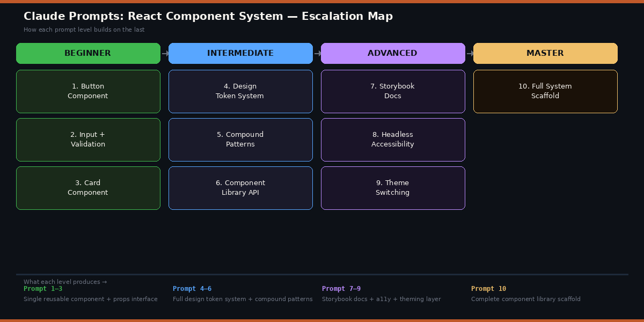The height and width of the screenshot is (322, 644).
Task: Toggle the '6. Component Library API' card
Action: [240, 188]
